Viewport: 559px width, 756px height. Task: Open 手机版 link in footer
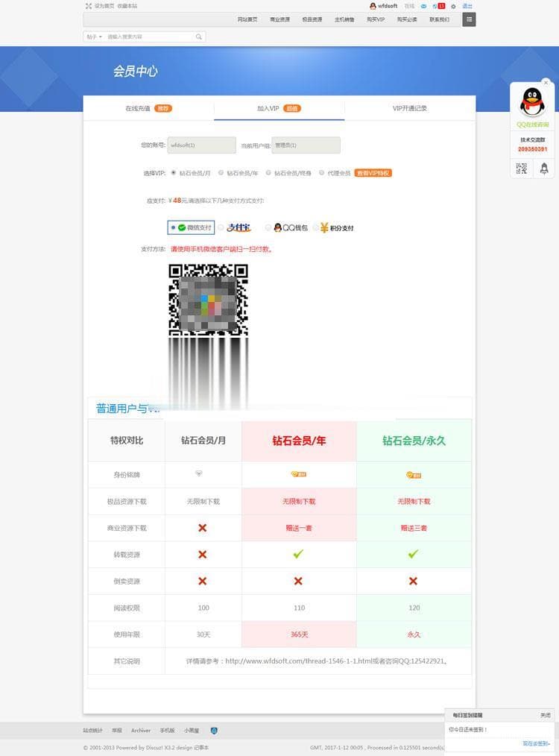tap(167, 731)
